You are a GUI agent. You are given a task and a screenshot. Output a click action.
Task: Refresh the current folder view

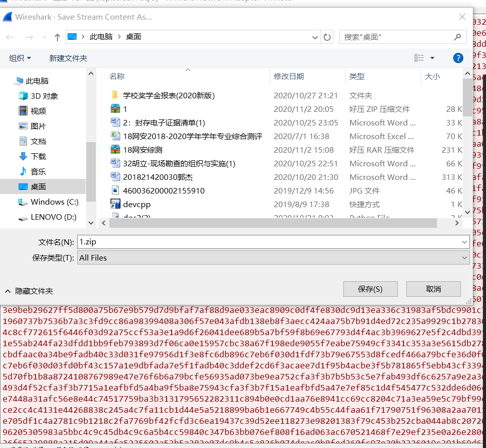tap(327, 37)
